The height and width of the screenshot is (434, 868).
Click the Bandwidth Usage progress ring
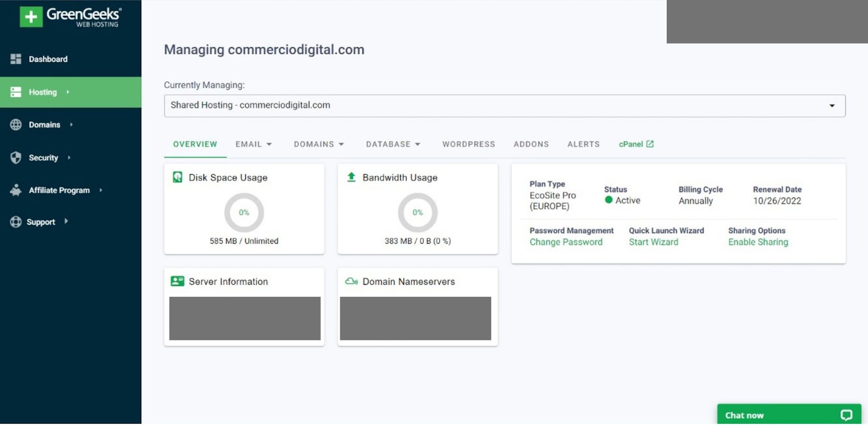point(418,213)
